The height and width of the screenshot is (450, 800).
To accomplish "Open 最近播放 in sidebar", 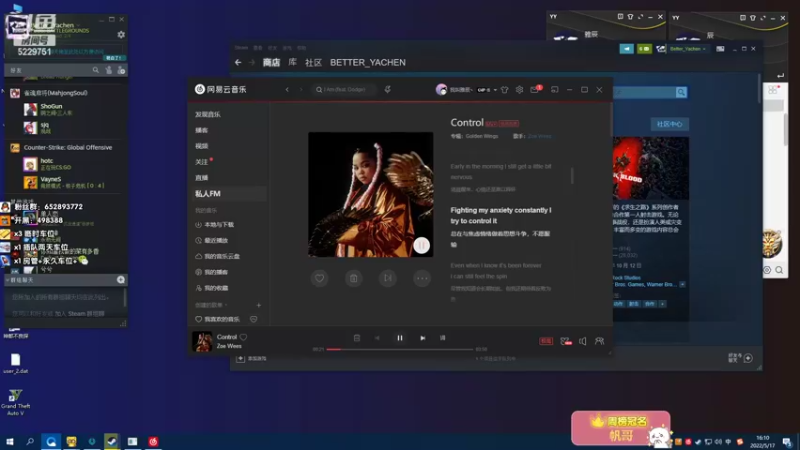I will tap(216, 240).
